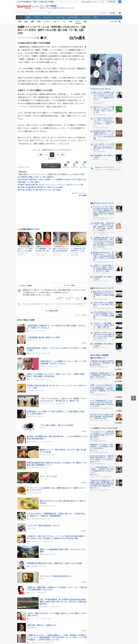Switch to スポーツ category
The width and height of the screenshot is (138, 644).
point(56,21)
